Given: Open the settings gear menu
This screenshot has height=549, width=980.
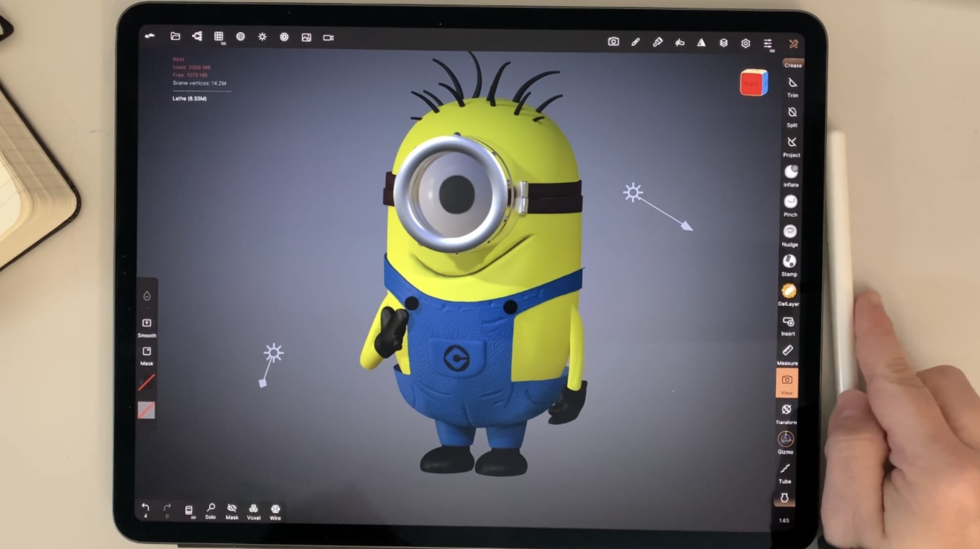Looking at the screenshot, I should (745, 43).
